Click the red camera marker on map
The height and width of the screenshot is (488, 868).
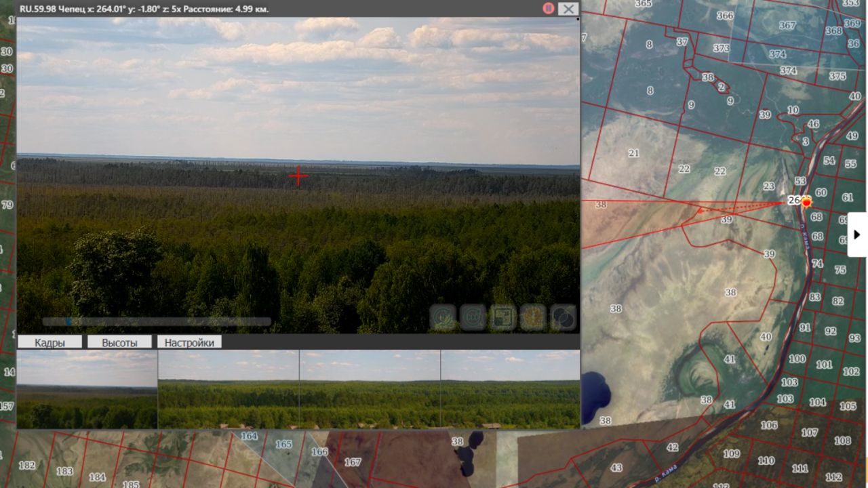tap(806, 202)
